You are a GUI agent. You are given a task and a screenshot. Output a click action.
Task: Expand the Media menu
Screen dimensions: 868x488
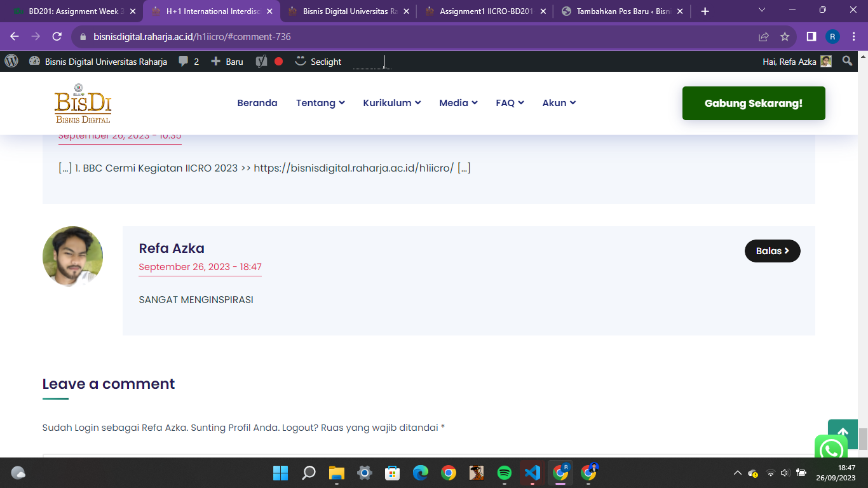[x=458, y=103]
